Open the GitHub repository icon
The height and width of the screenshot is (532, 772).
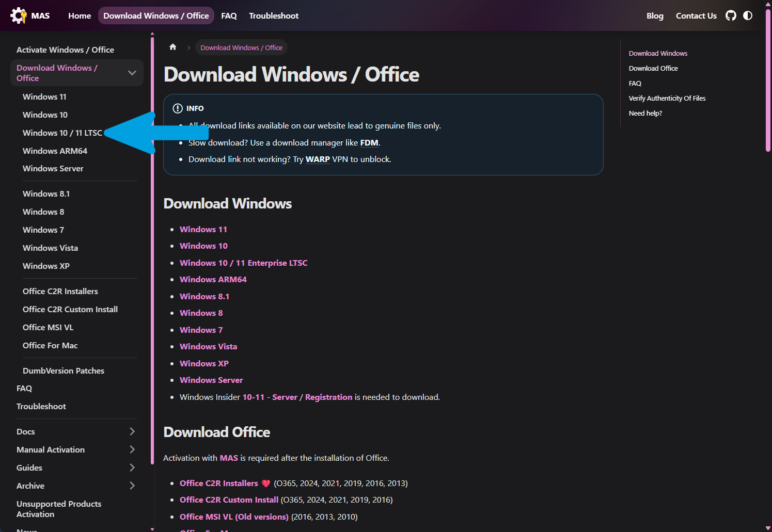(x=731, y=15)
